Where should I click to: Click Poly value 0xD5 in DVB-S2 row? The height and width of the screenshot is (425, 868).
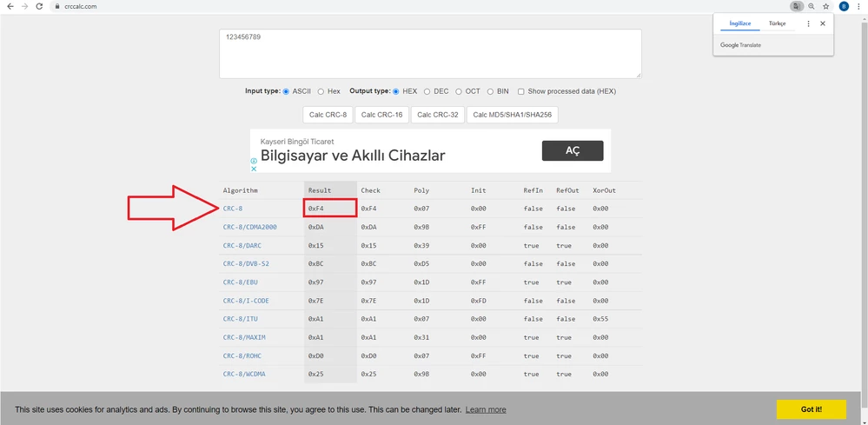click(x=421, y=263)
